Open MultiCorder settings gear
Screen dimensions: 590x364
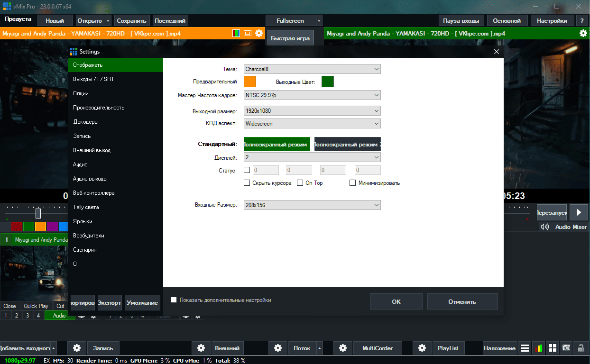coord(343,348)
